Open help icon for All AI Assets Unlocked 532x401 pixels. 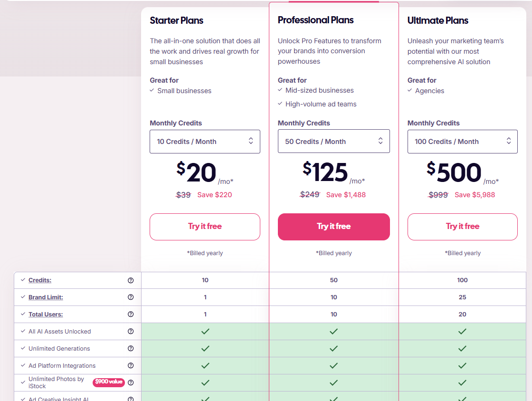131,332
